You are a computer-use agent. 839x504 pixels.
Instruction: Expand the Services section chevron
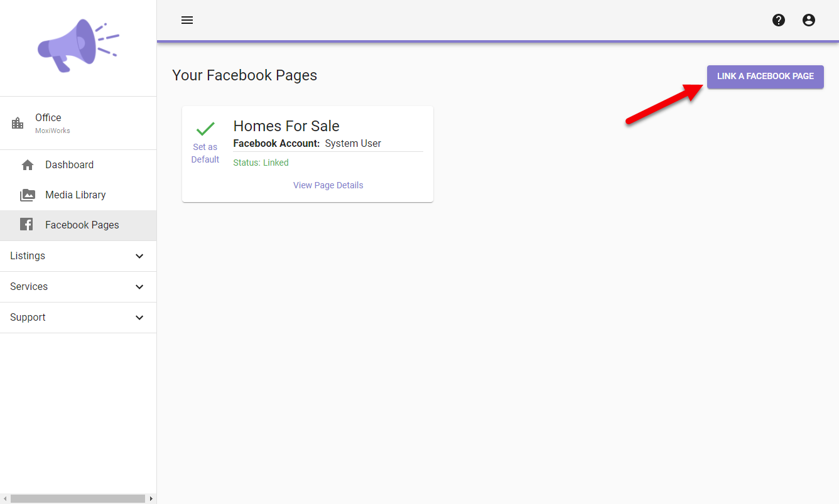click(139, 287)
